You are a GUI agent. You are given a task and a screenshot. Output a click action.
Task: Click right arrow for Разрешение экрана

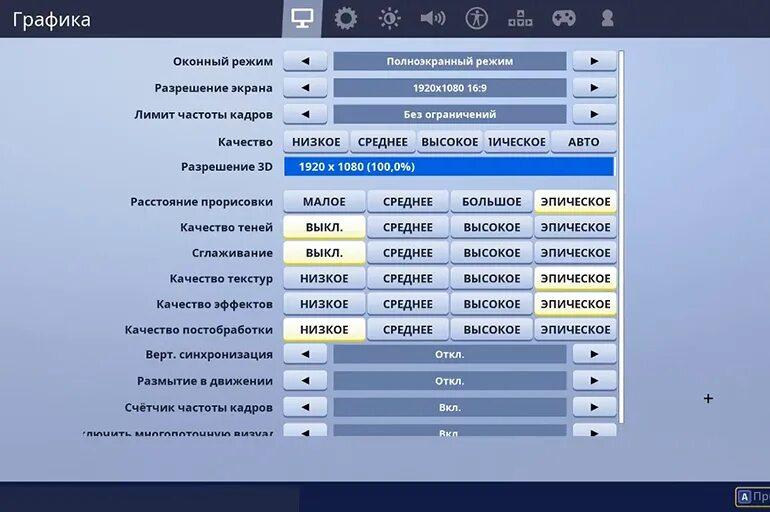point(594,88)
